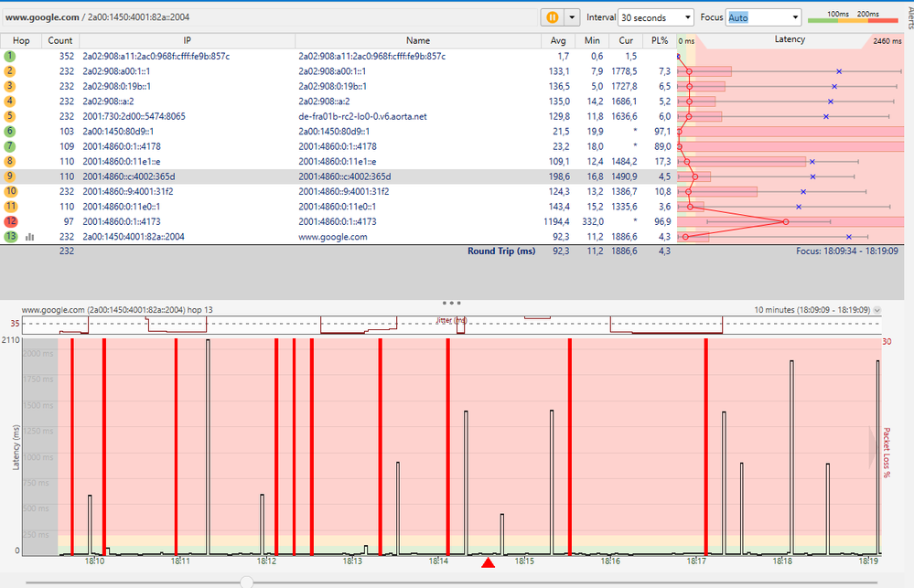
Task: Click the 0 ms latency scale minimum
Action: 686,41
